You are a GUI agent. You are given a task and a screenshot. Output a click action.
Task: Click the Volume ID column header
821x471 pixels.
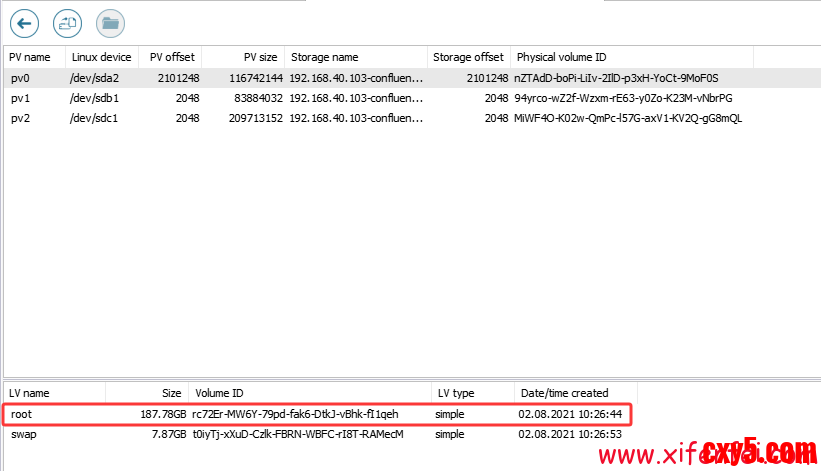tap(310, 393)
